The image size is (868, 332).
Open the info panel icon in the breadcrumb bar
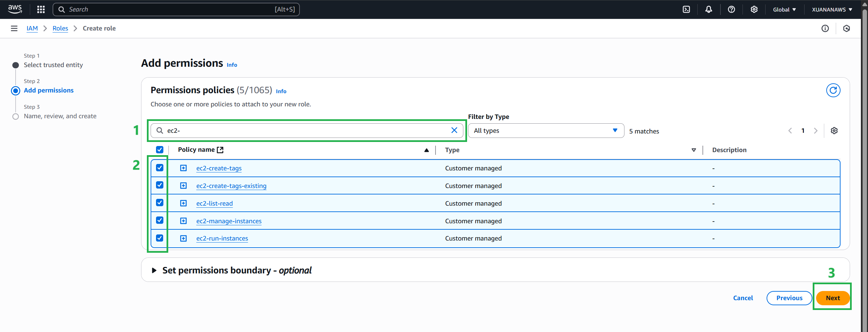click(x=825, y=28)
